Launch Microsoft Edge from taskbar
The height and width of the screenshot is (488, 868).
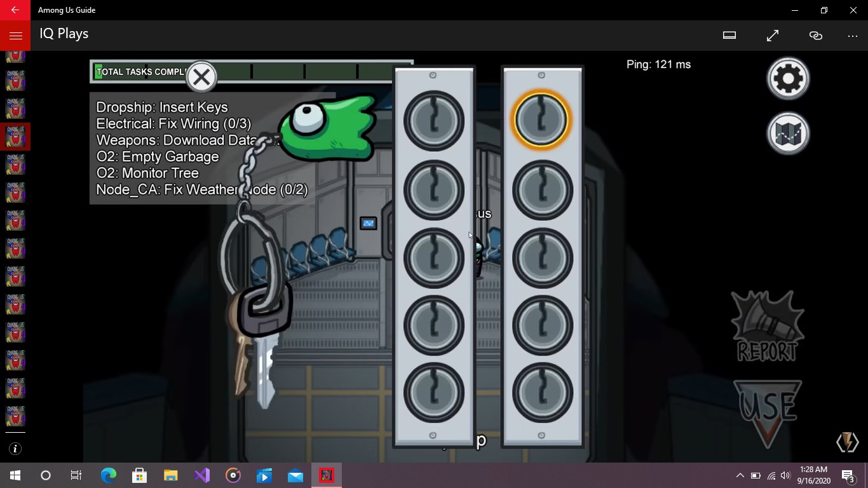pos(109,475)
